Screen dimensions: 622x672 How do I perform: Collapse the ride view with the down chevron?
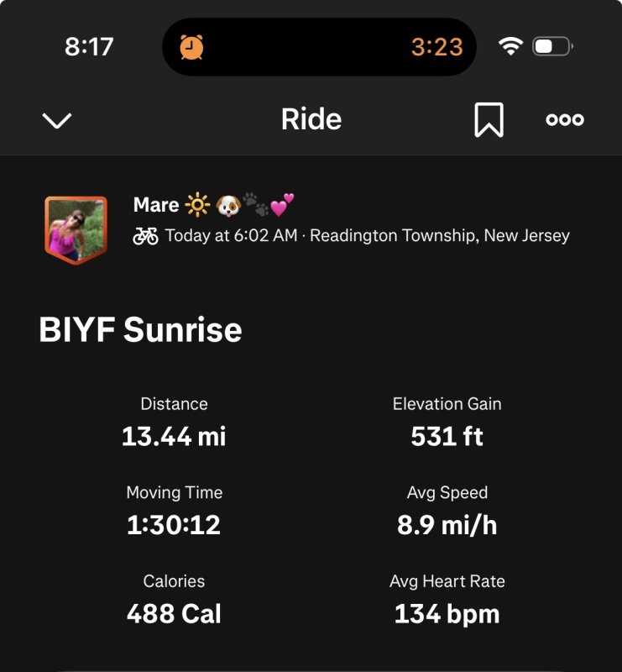[x=57, y=121]
